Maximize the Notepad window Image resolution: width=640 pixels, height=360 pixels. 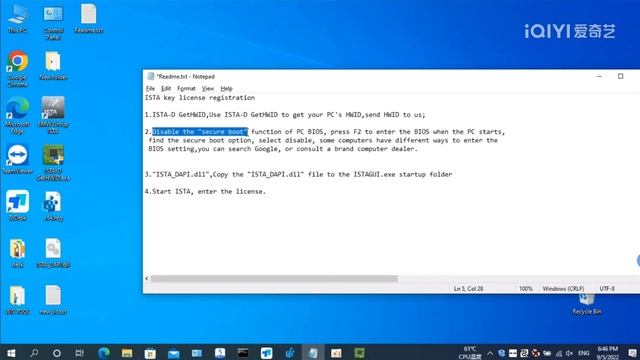[x=620, y=76]
